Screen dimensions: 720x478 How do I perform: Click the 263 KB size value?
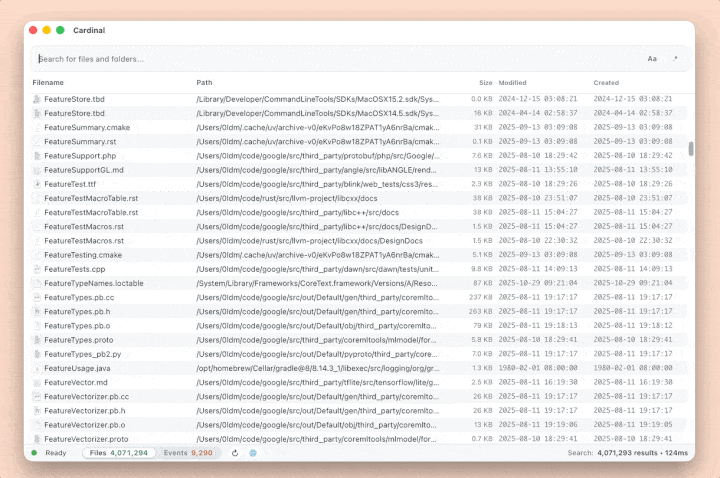pyautogui.click(x=480, y=311)
